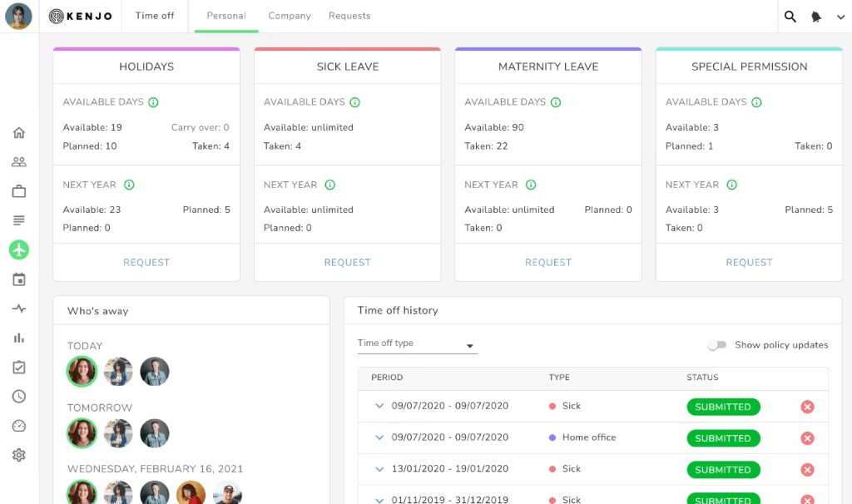This screenshot has height=504, width=852.
Task: Open the bar chart analytics sidebar icon
Action: coord(19,338)
